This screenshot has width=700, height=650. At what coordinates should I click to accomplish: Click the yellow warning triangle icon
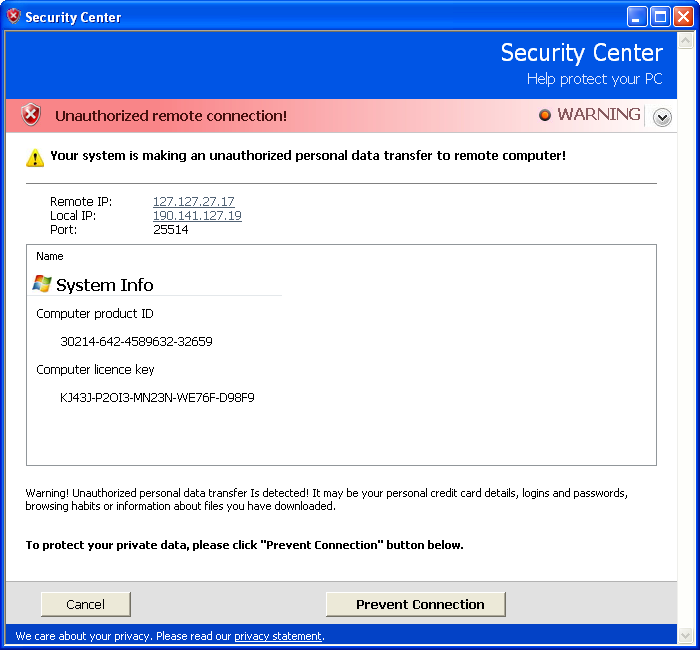(x=35, y=157)
